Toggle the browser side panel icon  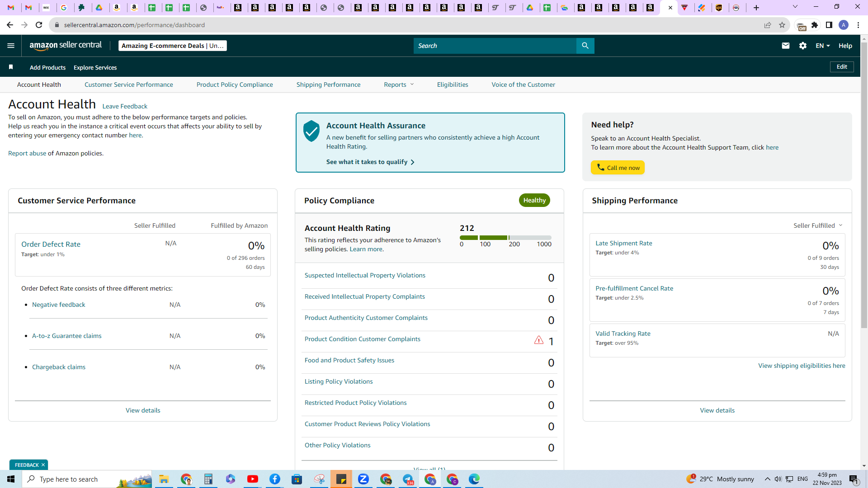pos(829,25)
